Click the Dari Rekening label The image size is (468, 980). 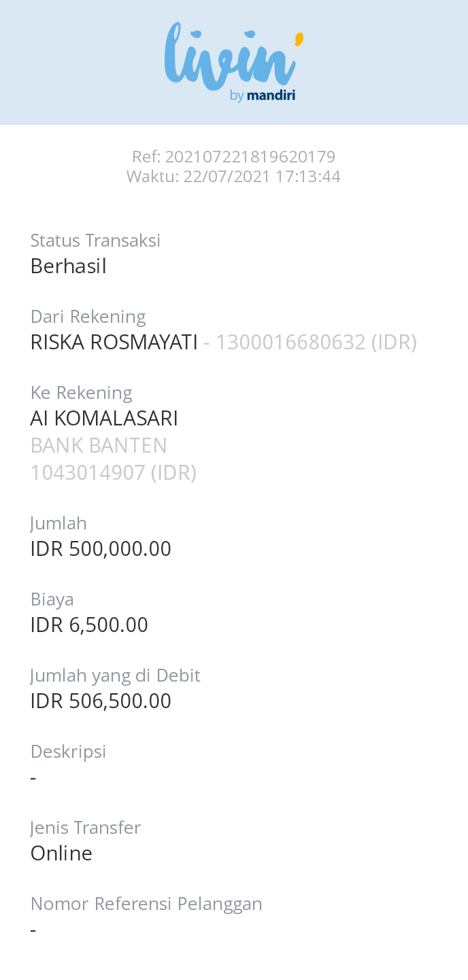click(88, 317)
